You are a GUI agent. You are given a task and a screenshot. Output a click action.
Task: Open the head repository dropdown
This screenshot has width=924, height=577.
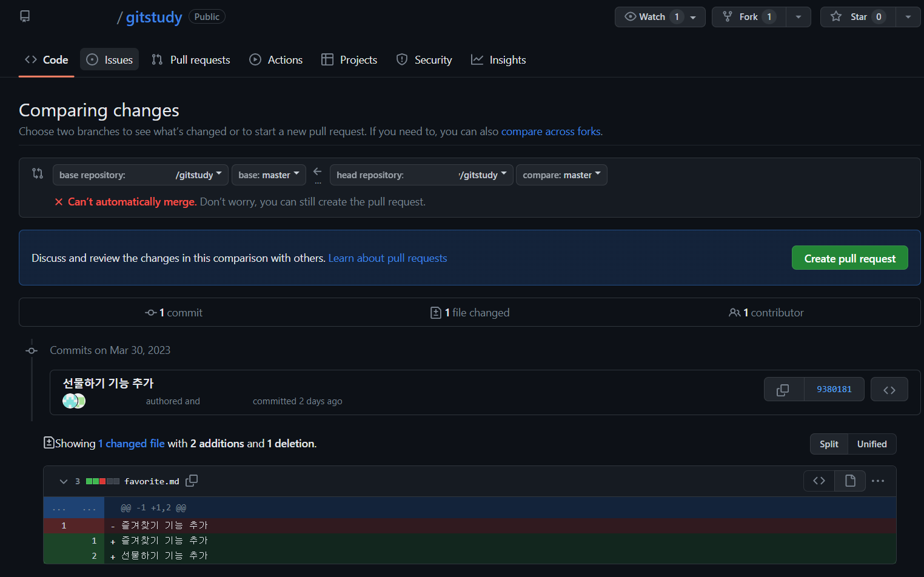[421, 175]
